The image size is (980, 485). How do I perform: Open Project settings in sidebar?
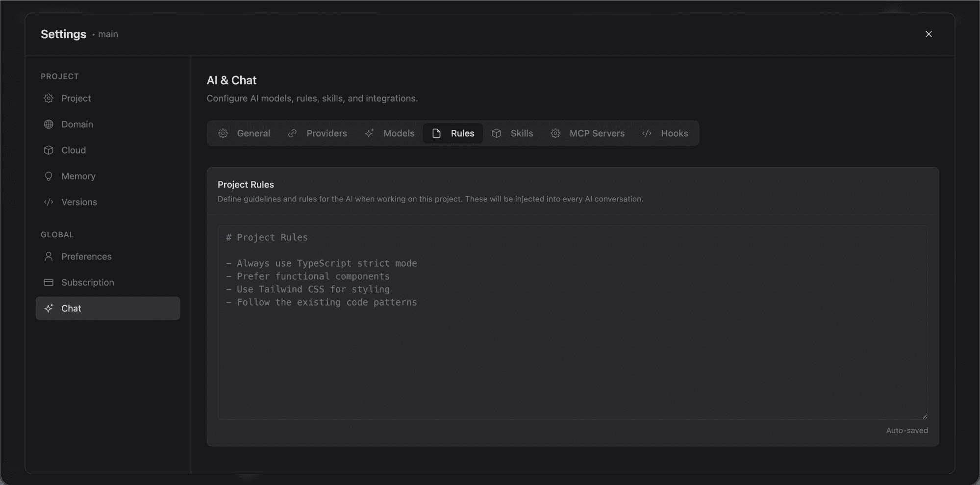pos(108,99)
